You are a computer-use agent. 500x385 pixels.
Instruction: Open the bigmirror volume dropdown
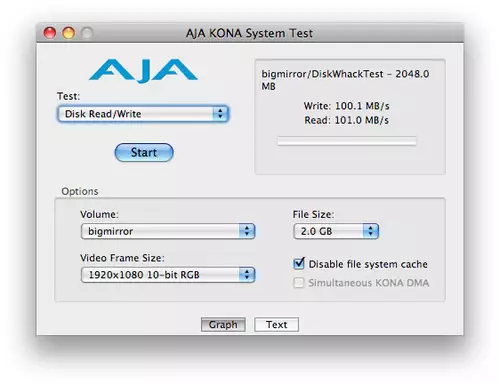tap(168, 231)
